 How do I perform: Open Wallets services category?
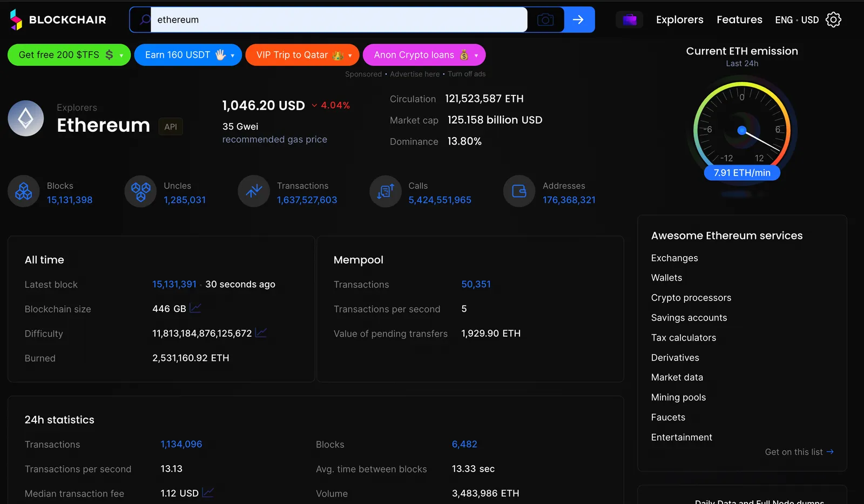coord(666,278)
